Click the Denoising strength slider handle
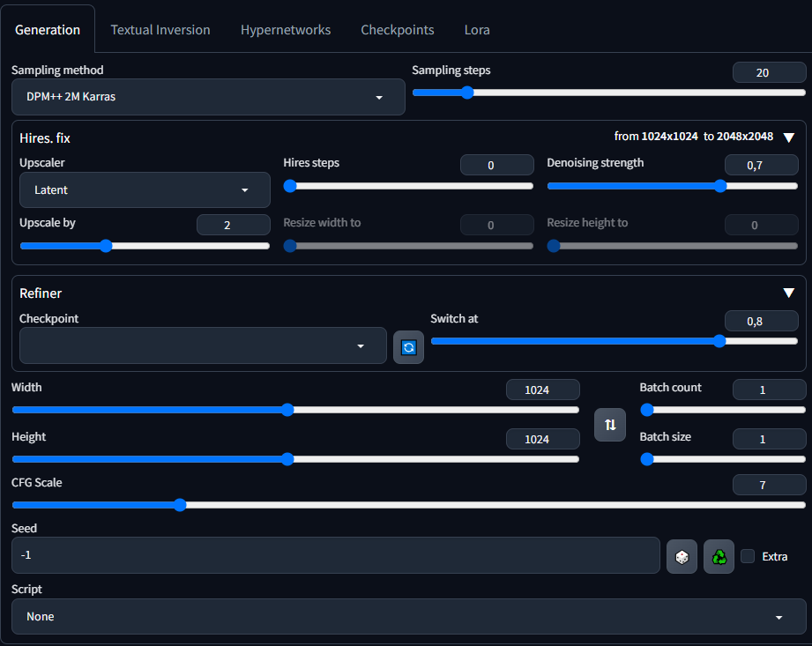812x646 pixels. (x=720, y=186)
